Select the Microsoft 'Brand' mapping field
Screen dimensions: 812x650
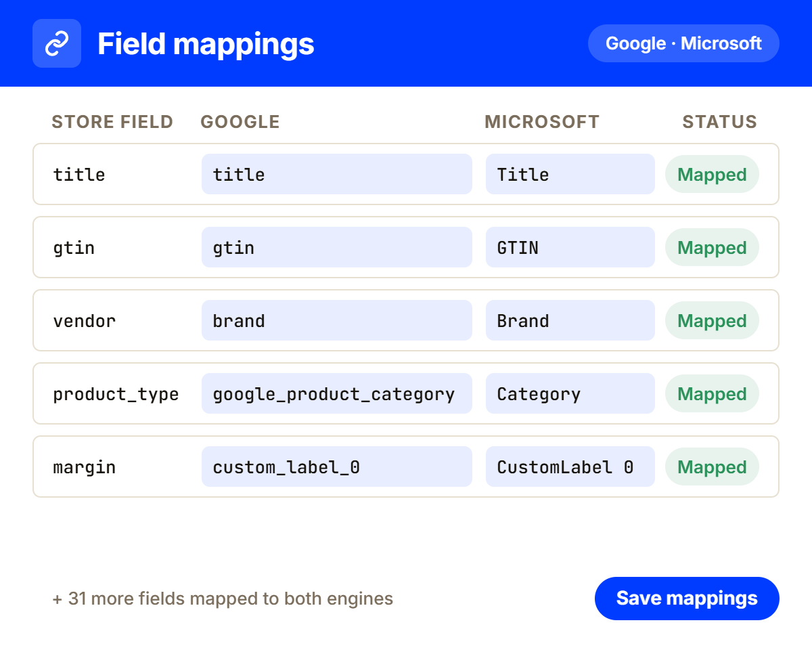pos(570,320)
